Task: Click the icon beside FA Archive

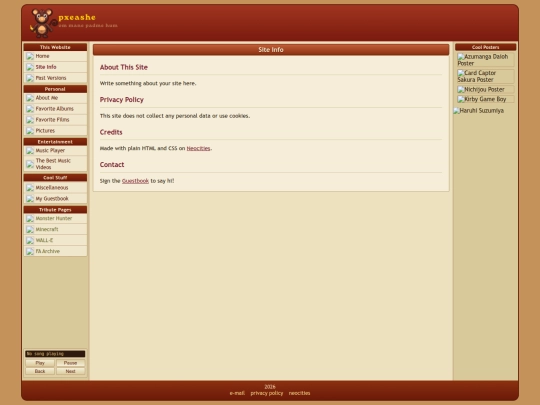Action: click(x=30, y=251)
